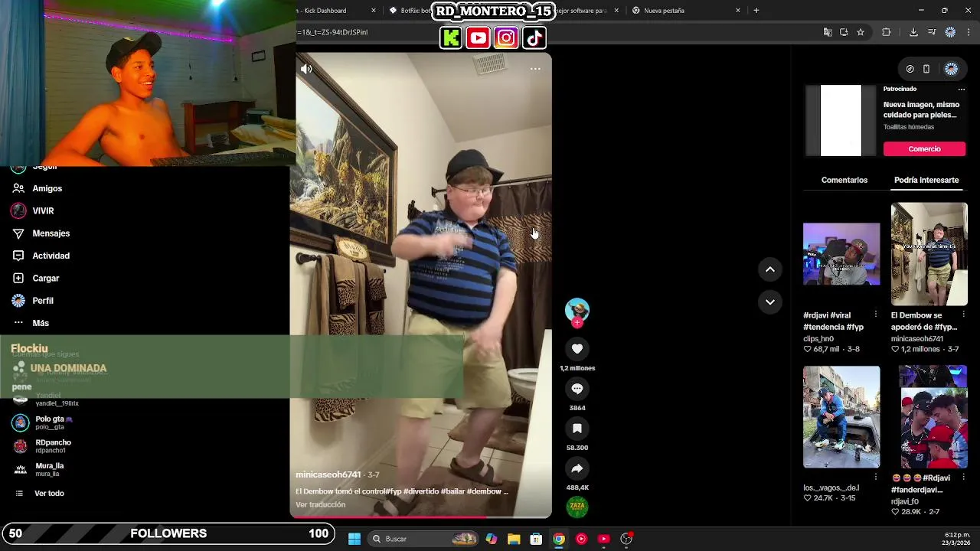980x551 pixels.
Task: Open the Chrome media controls icon
Action: click(932, 32)
